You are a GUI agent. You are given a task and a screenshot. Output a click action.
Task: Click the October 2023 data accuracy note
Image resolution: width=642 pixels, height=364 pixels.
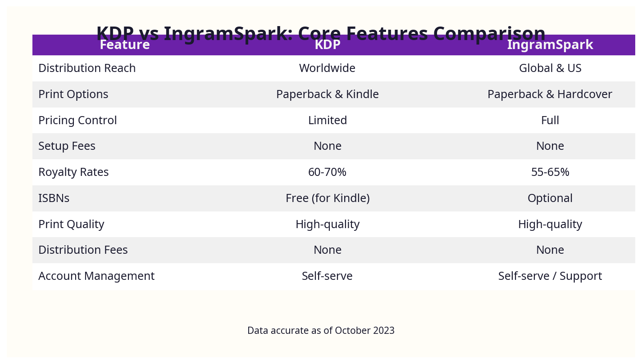[x=321, y=330]
